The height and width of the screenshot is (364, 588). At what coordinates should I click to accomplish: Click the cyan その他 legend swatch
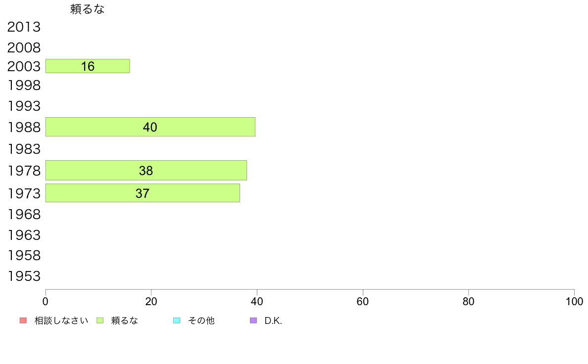(177, 320)
